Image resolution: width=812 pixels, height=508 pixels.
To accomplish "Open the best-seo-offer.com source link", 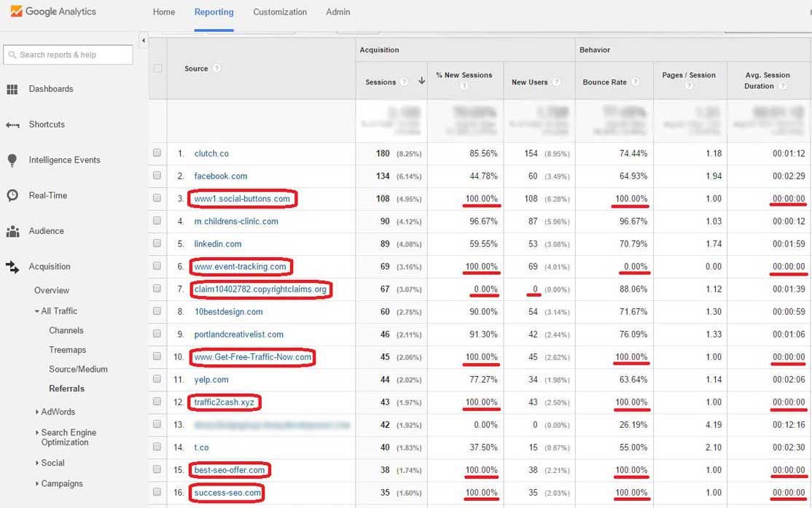I will tap(230, 470).
